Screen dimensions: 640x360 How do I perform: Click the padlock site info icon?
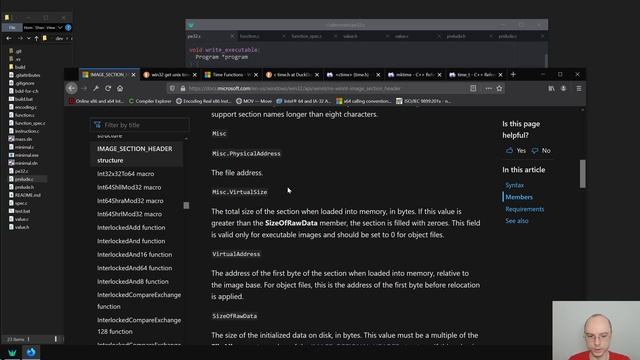[183, 88]
